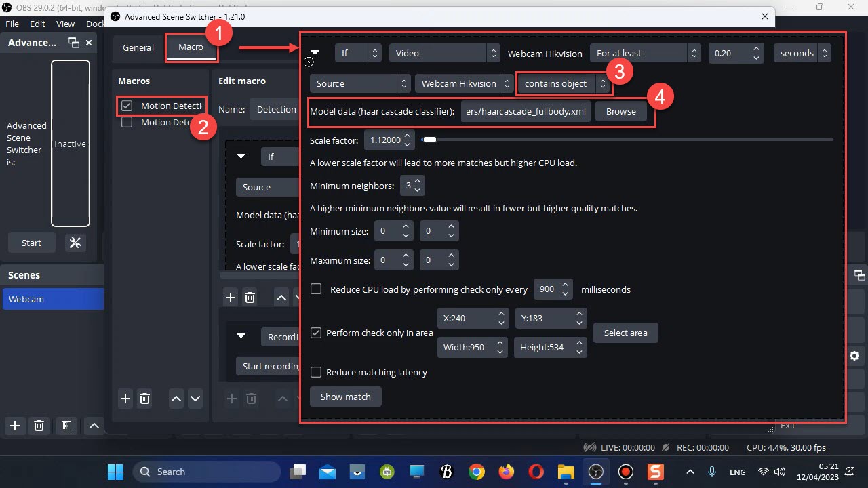Open Firefox from taskbar

[x=506, y=472]
